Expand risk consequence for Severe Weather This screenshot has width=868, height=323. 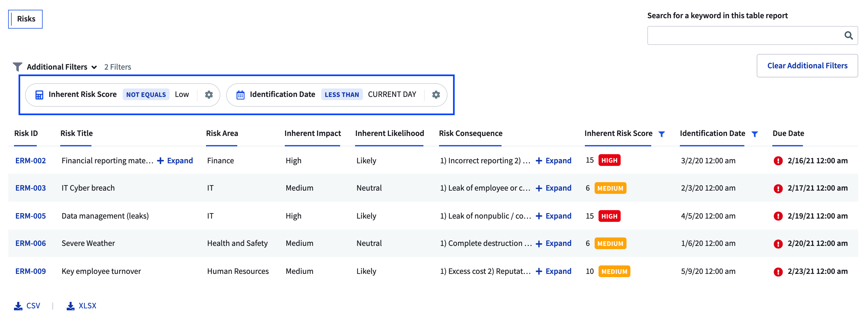tap(553, 243)
